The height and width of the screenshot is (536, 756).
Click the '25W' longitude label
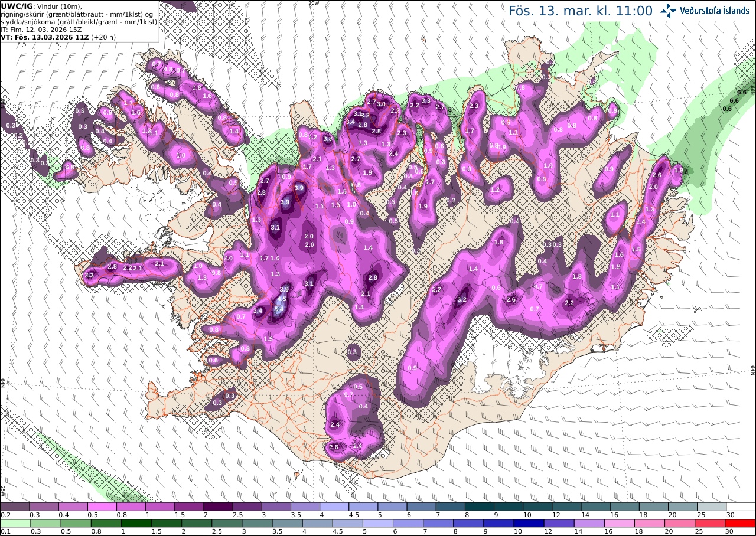tap(3, 491)
